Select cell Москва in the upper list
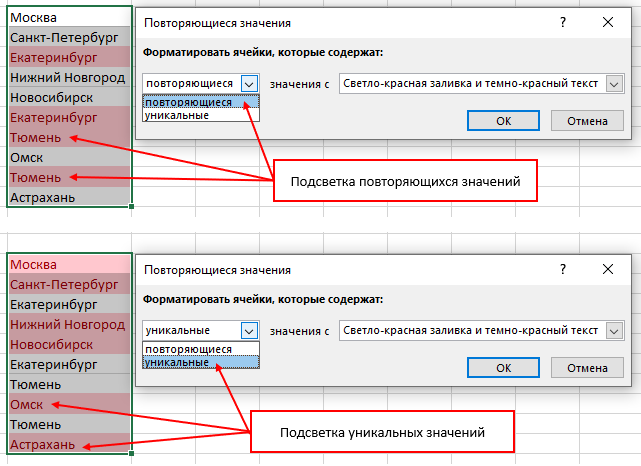This screenshot has width=641, height=466. [69, 18]
